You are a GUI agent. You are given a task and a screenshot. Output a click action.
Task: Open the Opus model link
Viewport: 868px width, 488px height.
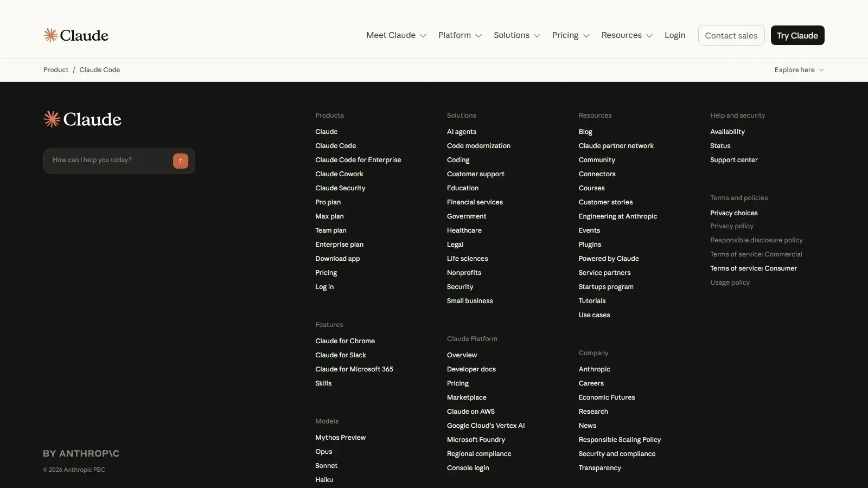click(323, 452)
